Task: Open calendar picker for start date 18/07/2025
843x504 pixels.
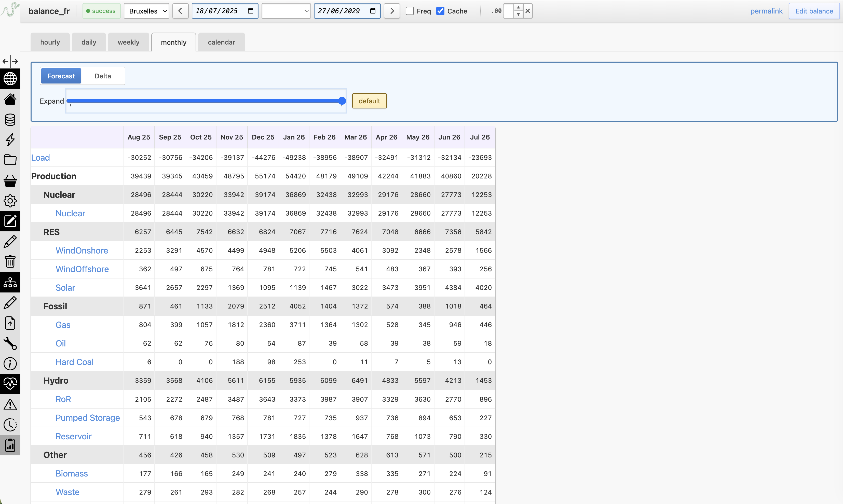Action: (251, 11)
